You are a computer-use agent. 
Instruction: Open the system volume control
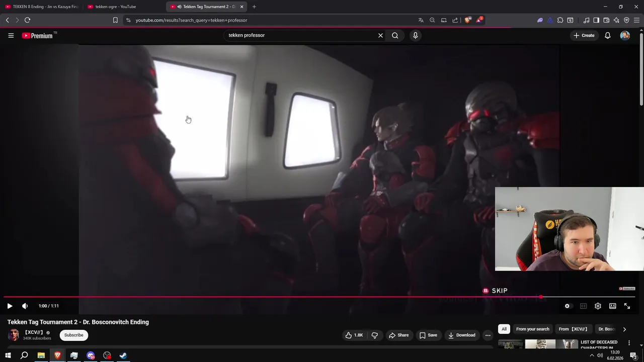600,355
